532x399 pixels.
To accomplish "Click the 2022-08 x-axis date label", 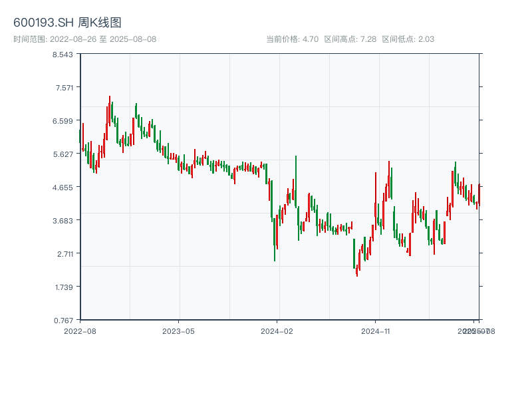I will point(80,331).
